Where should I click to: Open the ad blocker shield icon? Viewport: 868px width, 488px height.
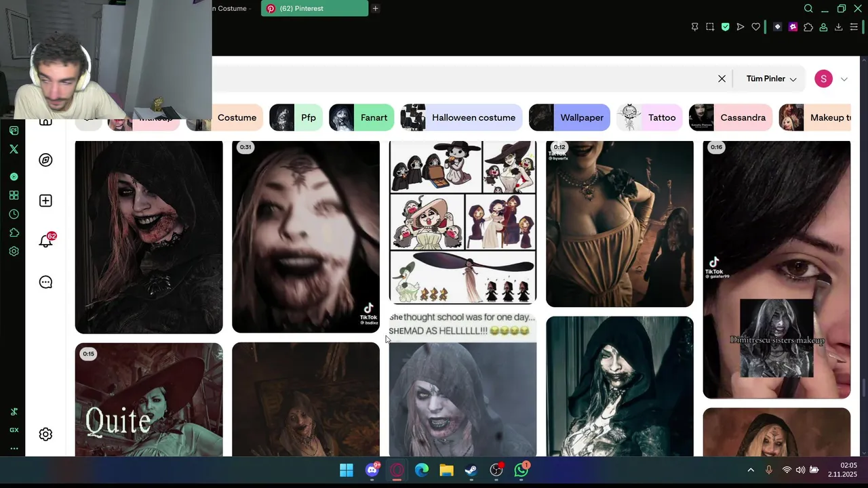click(x=725, y=27)
